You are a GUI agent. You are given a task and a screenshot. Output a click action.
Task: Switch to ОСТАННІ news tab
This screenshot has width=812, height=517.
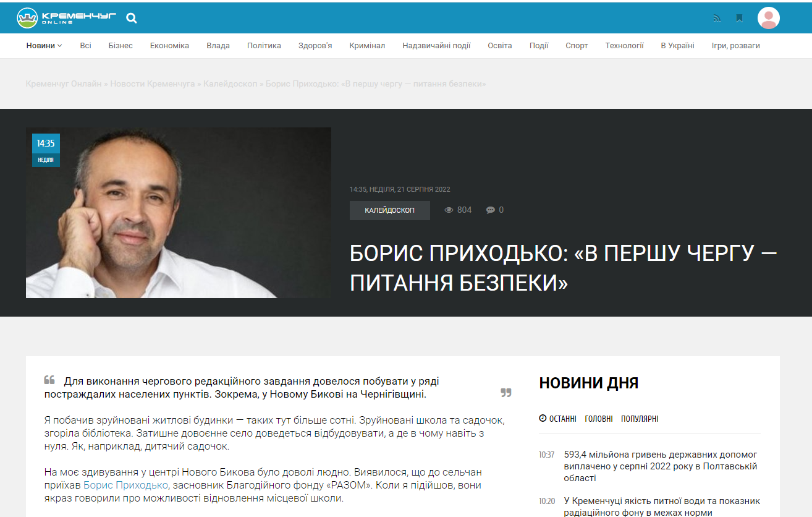pyautogui.click(x=557, y=419)
